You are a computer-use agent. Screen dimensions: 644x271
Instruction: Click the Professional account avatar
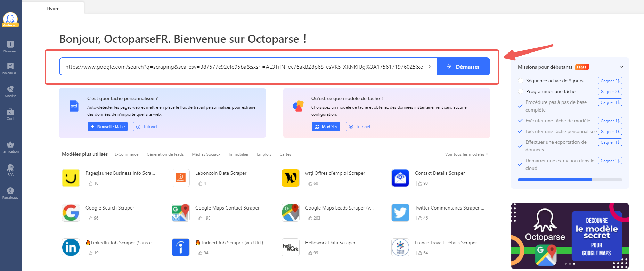tap(10, 19)
